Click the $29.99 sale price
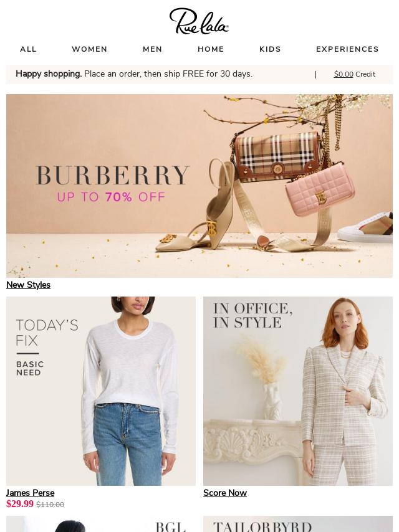This screenshot has width=399, height=532. (20, 504)
